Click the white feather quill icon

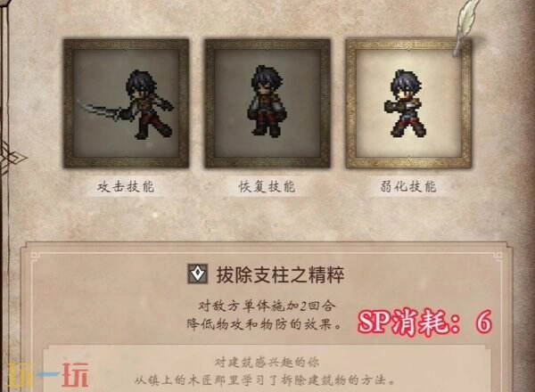[x=466, y=26]
